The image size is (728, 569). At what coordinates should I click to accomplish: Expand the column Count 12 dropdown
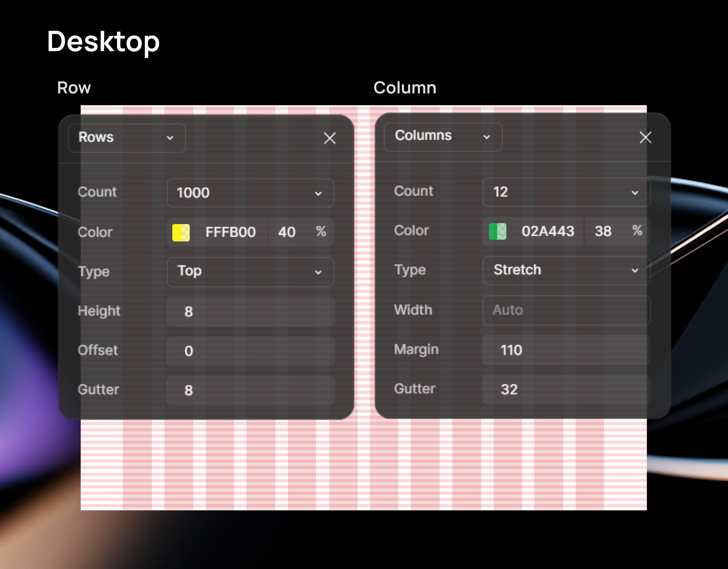pyautogui.click(x=566, y=192)
